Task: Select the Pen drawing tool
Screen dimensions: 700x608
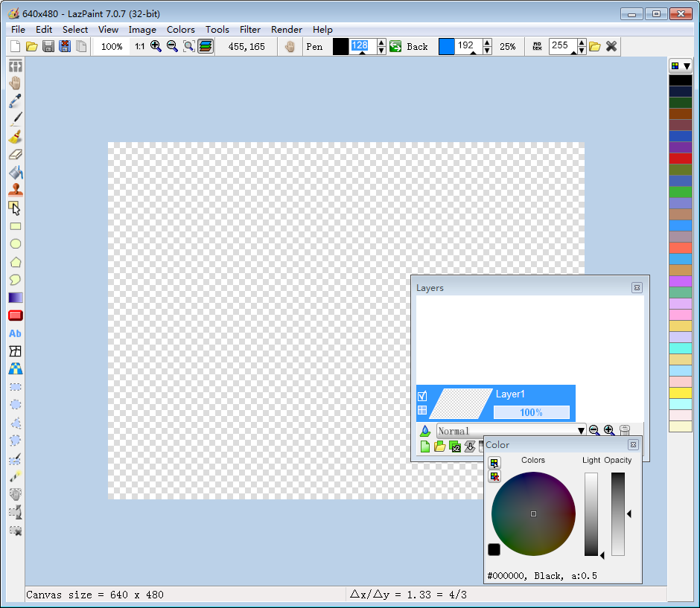Action: [15, 118]
